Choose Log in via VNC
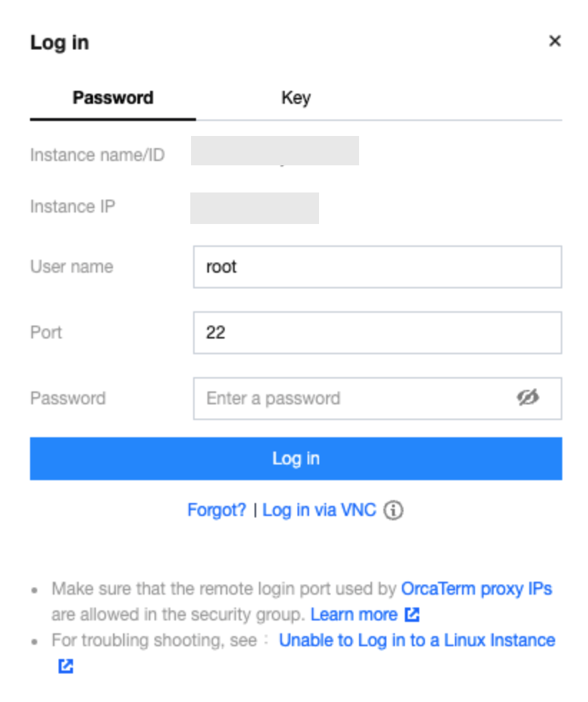This screenshot has height=702, width=588. (319, 510)
